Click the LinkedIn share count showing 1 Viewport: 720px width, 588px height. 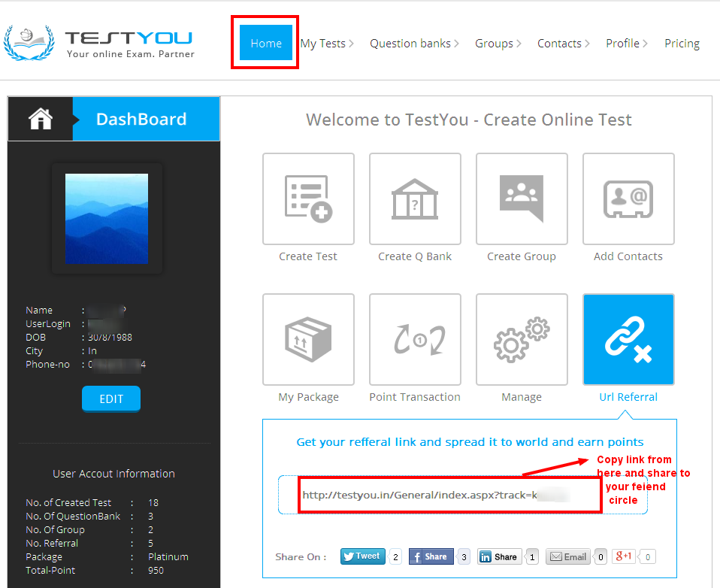coord(532,556)
